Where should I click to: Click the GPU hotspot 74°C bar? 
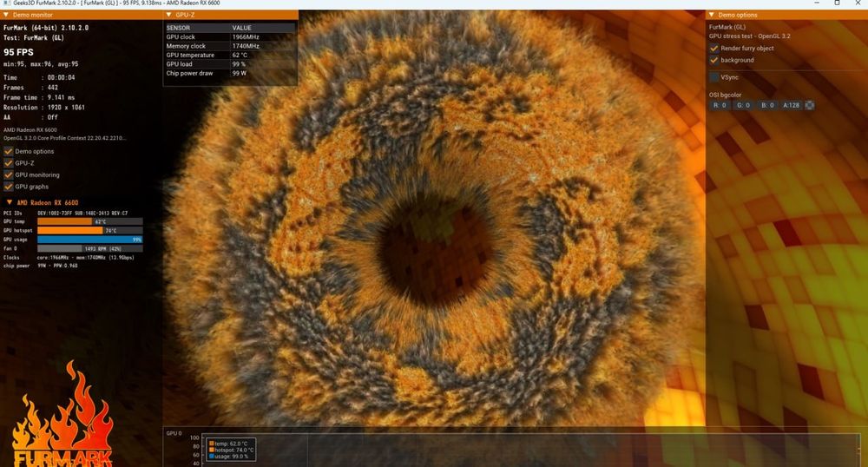[89, 230]
